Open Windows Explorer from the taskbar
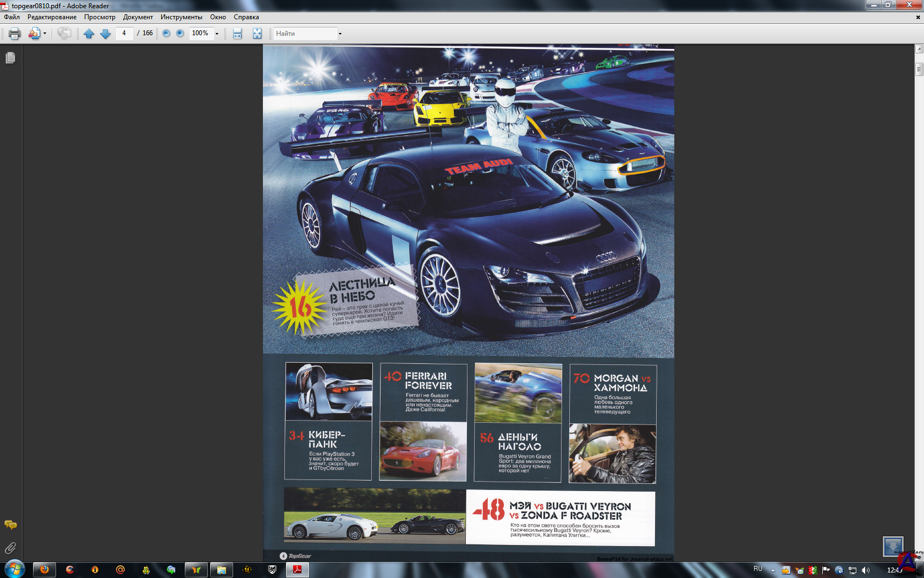The height and width of the screenshot is (578, 924). (222, 570)
